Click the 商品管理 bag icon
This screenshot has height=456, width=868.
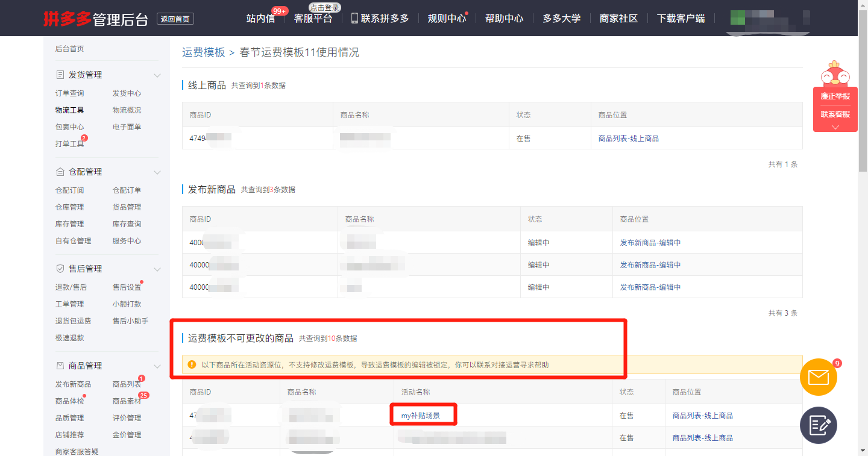point(60,366)
